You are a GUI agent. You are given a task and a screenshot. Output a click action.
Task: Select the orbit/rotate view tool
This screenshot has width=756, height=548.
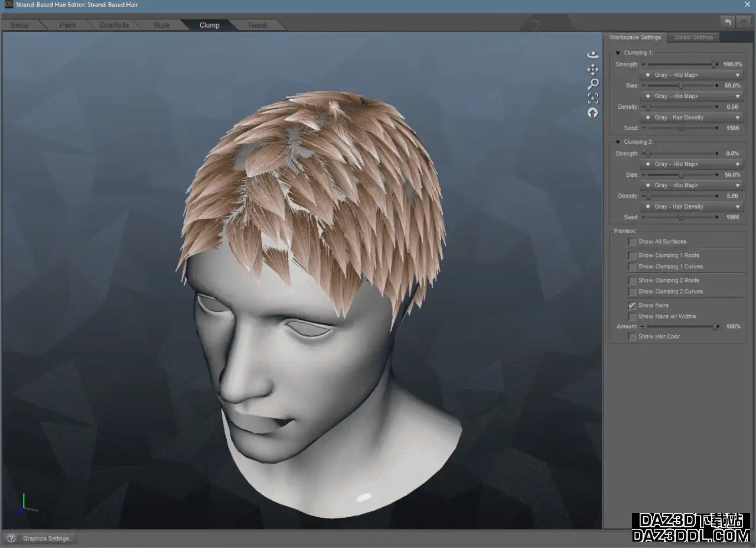pos(593,55)
